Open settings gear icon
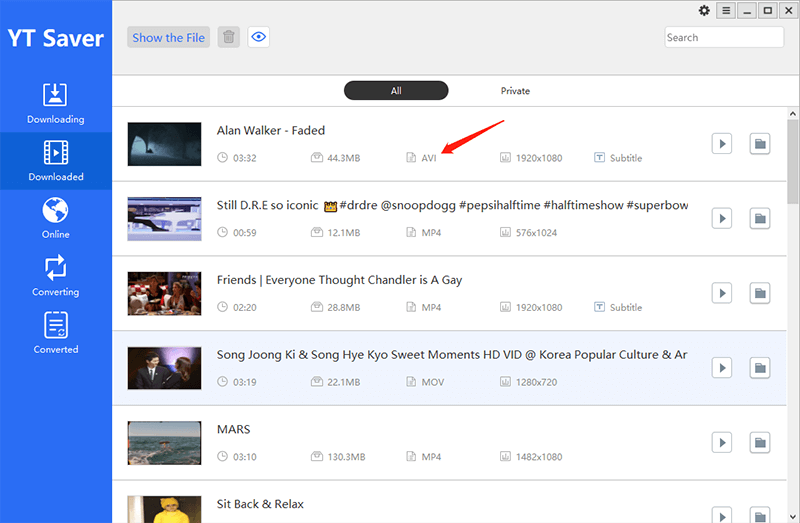The width and height of the screenshot is (800, 523). (704, 11)
